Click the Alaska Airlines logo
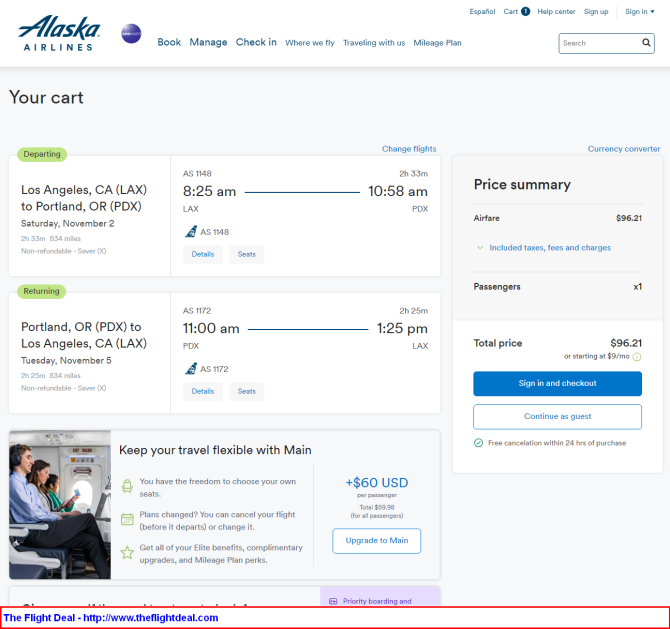The width and height of the screenshot is (670, 629). point(59,33)
